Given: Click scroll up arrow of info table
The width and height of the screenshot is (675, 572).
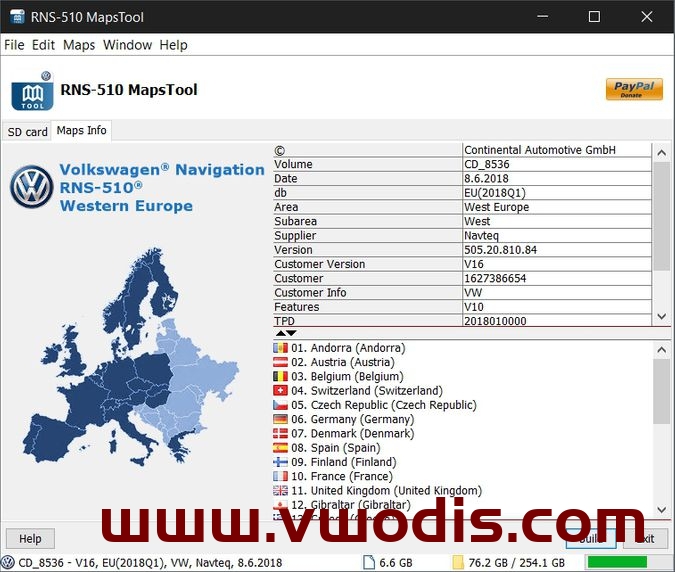Looking at the screenshot, I should click(662, 152).
